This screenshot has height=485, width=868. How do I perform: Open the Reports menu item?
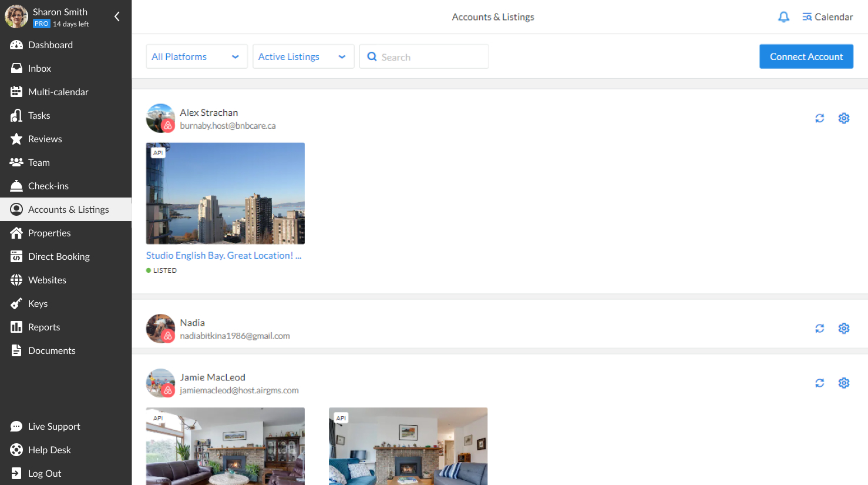point(44,327)
